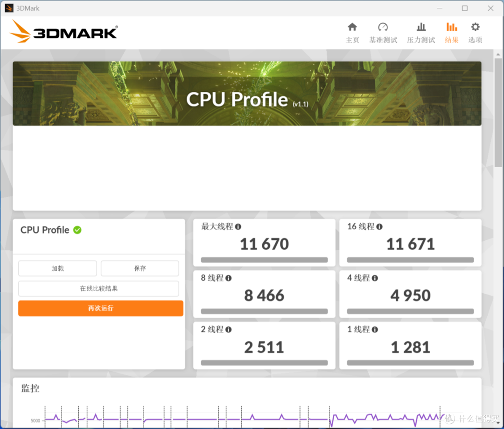Viewport: 504px width, 429px height.
Task: Close the 3DMark window
Action: 490,8
